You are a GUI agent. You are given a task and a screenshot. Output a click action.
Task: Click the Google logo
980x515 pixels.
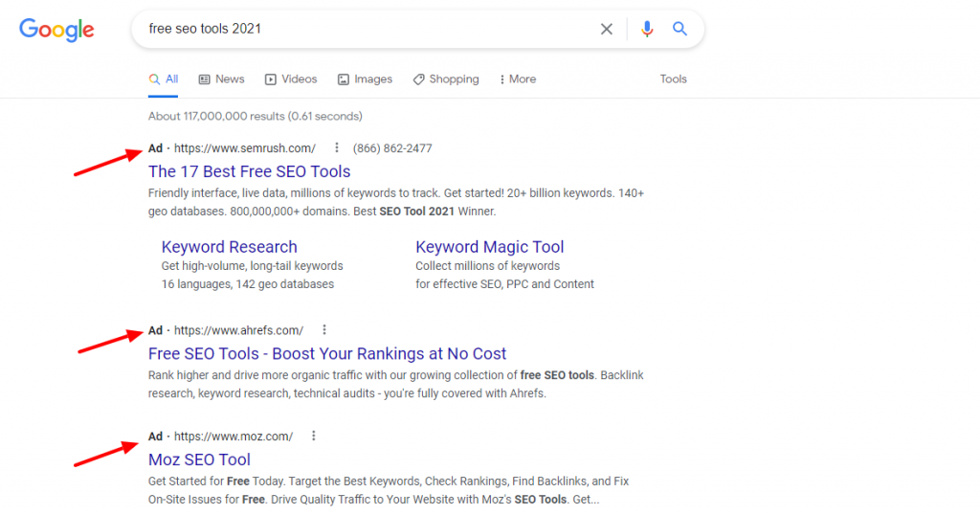point(56,30)
